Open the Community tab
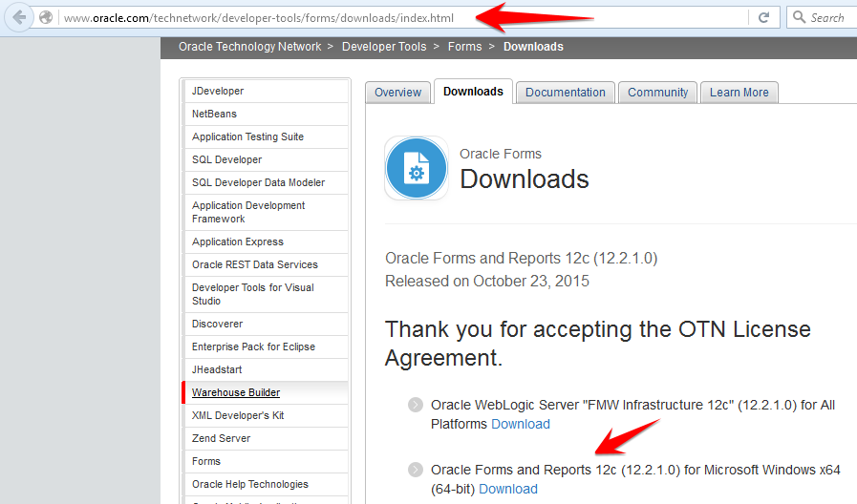Viewport: 857px width, 504px height. point(657,93)
